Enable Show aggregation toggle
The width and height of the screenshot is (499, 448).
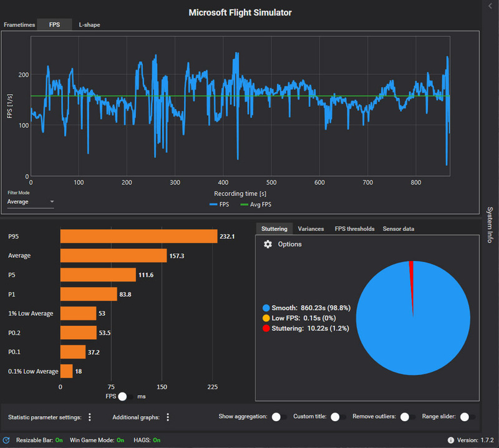(x=279, y=417)
